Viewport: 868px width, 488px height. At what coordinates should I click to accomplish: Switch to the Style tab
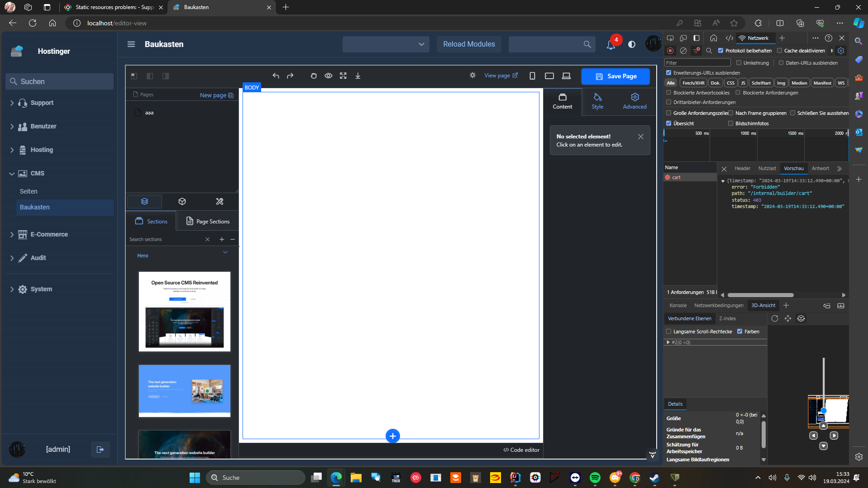click(597, 101)
